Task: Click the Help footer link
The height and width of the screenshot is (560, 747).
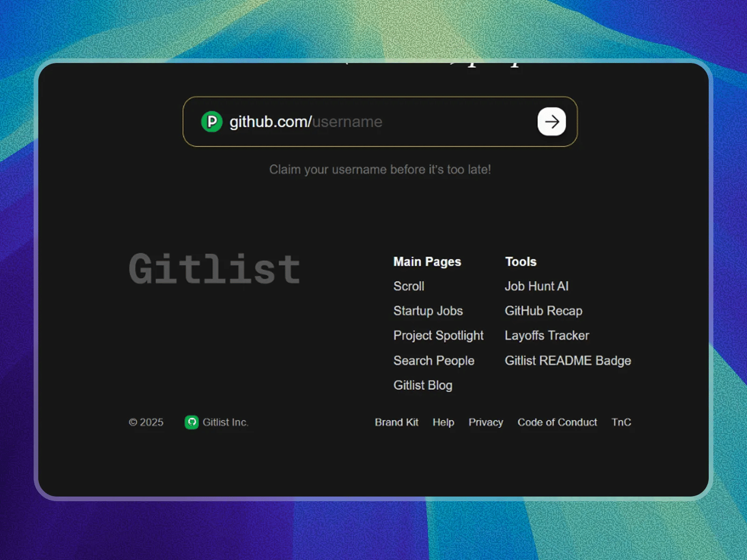Action: click(443, 422)
